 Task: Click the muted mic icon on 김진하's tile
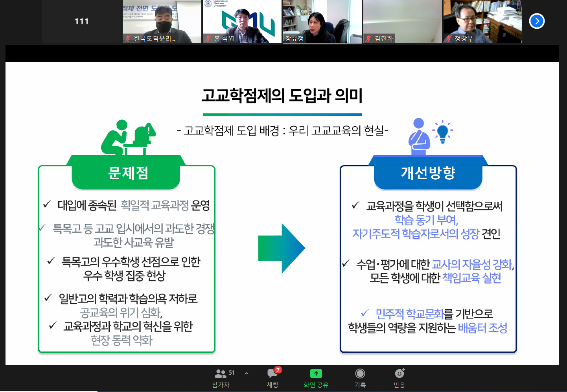click(368, 39)
